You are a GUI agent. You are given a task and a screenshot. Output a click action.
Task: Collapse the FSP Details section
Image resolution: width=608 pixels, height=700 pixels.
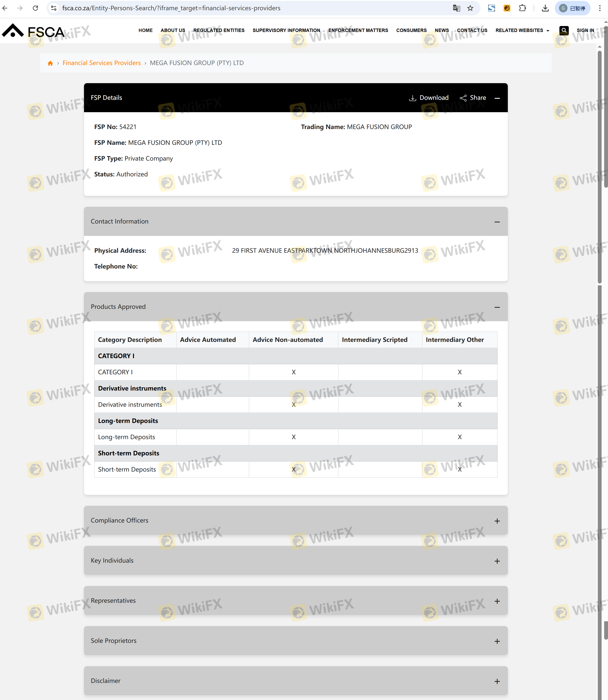coord(497,98)
